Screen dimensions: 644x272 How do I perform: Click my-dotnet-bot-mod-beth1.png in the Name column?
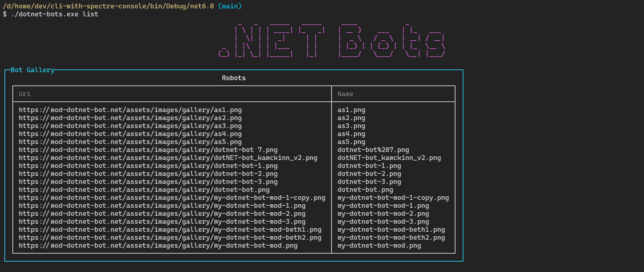pos(391,229)
